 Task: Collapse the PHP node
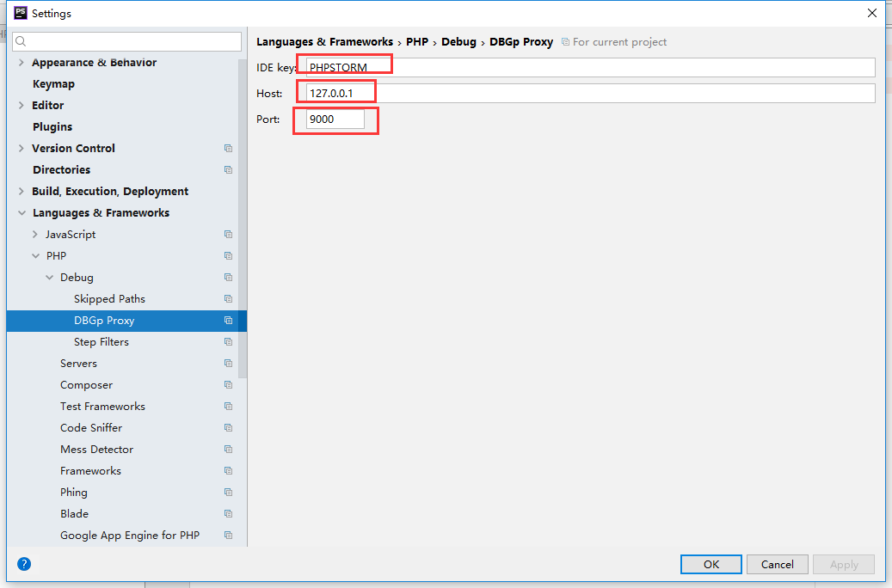click(x=36, y=256)
